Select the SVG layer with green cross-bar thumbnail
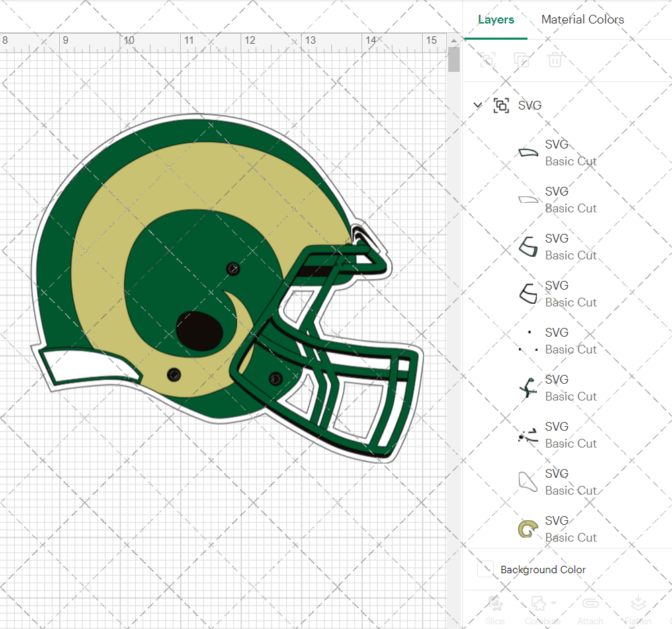Image resolution: width=672 pixels, height=629 pixels. (x=567, y=388)
